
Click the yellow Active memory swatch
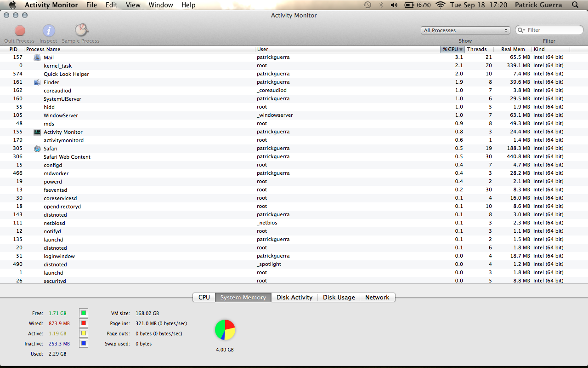pos(83,333)
